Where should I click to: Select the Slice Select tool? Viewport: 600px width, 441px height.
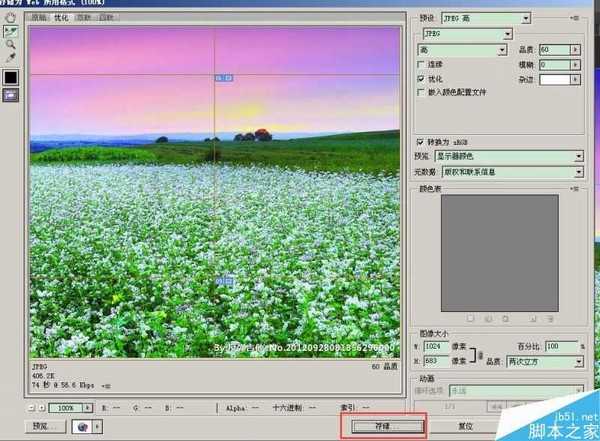pos(11,33)
